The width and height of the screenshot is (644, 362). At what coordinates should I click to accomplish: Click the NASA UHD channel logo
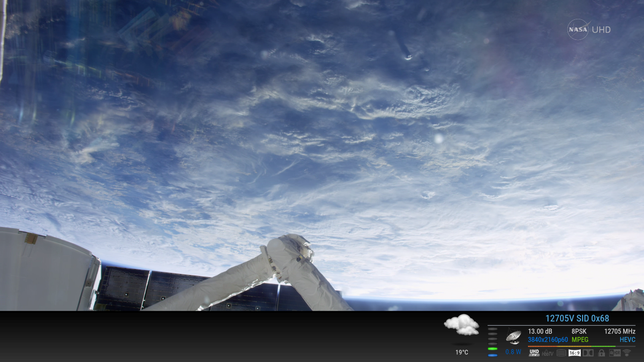click(x=589, y=30)
